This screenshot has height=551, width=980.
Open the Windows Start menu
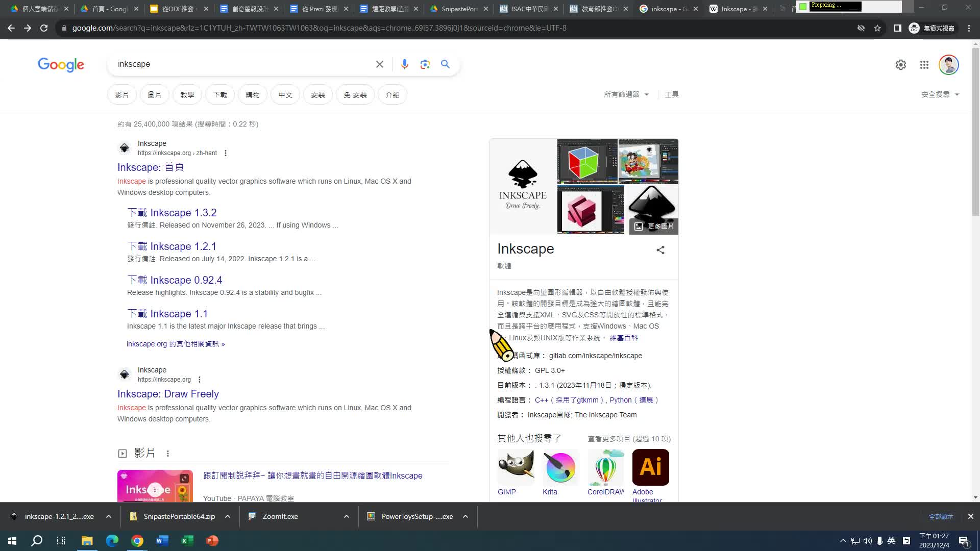12,541
